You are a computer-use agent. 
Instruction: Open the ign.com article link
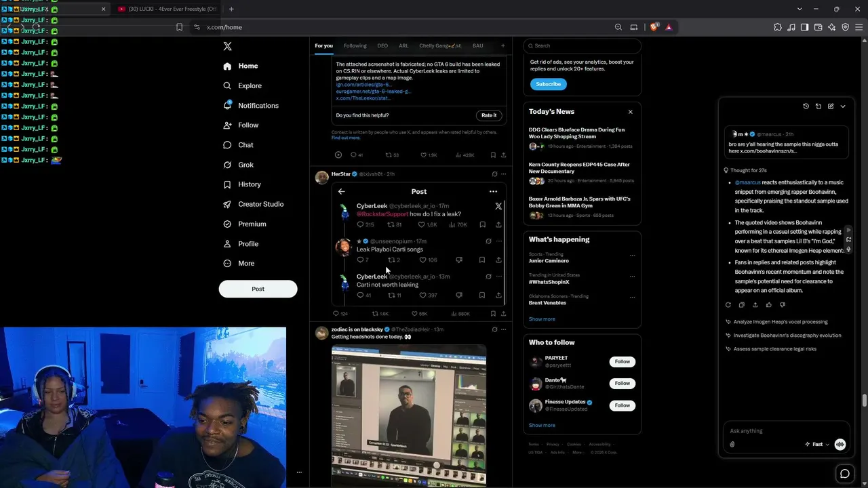pos(363,85)
